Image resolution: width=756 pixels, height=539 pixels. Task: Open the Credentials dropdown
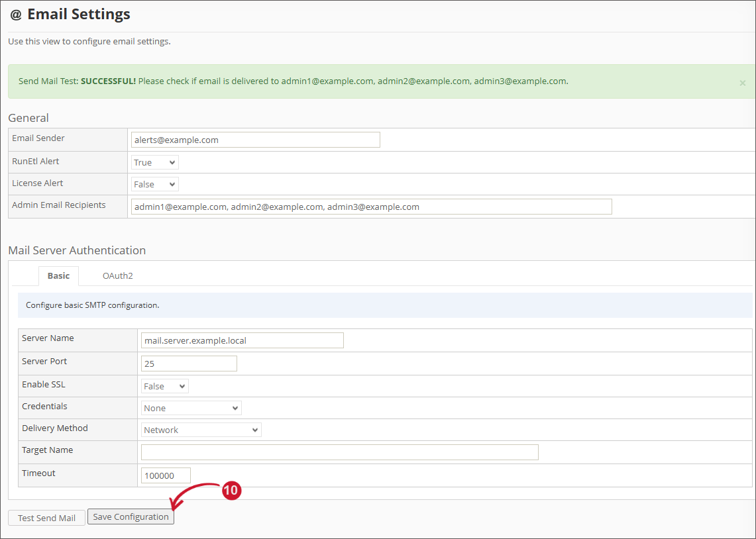point(191,408)
